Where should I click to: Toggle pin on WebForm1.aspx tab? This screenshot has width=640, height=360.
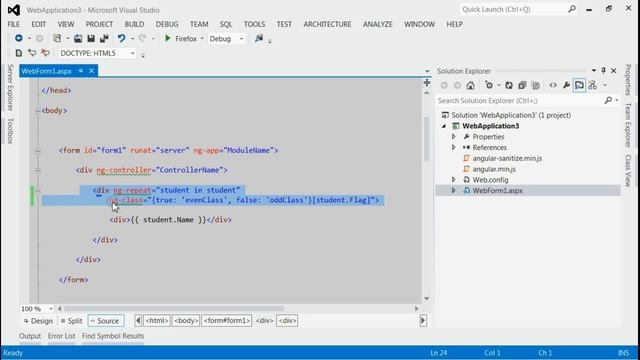point(81,71)
